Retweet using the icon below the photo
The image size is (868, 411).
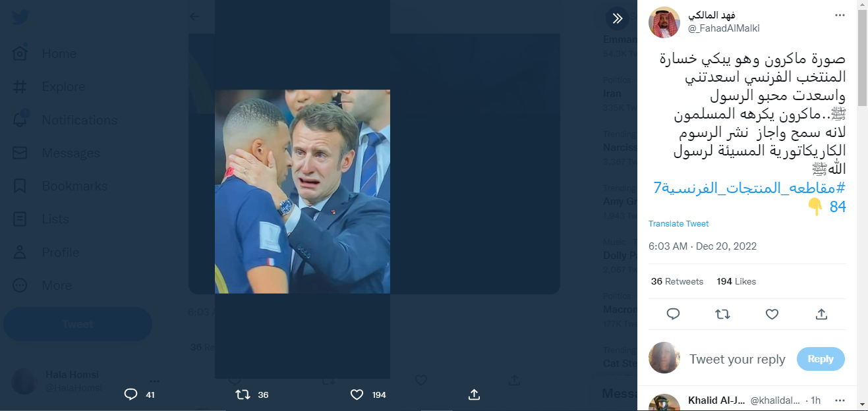(243, 395)
